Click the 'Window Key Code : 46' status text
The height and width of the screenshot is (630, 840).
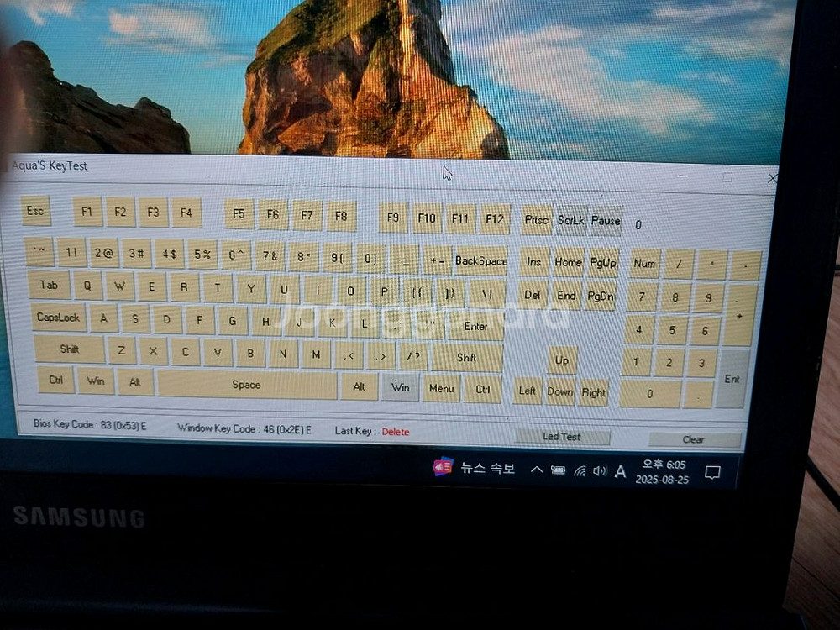point(244,428)
